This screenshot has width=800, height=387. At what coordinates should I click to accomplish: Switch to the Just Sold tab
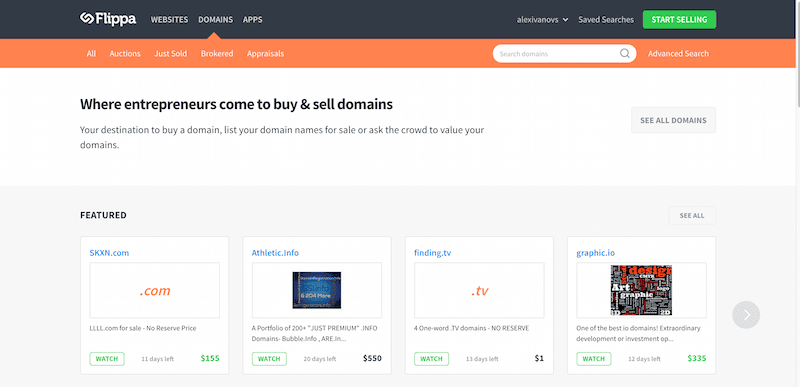click(170, 54)
